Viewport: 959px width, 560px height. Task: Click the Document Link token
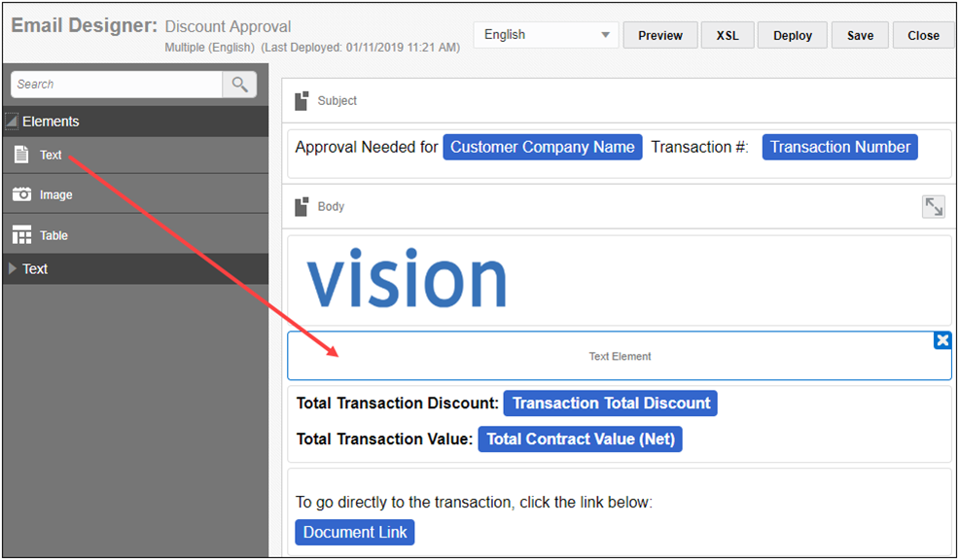[355, 532]
